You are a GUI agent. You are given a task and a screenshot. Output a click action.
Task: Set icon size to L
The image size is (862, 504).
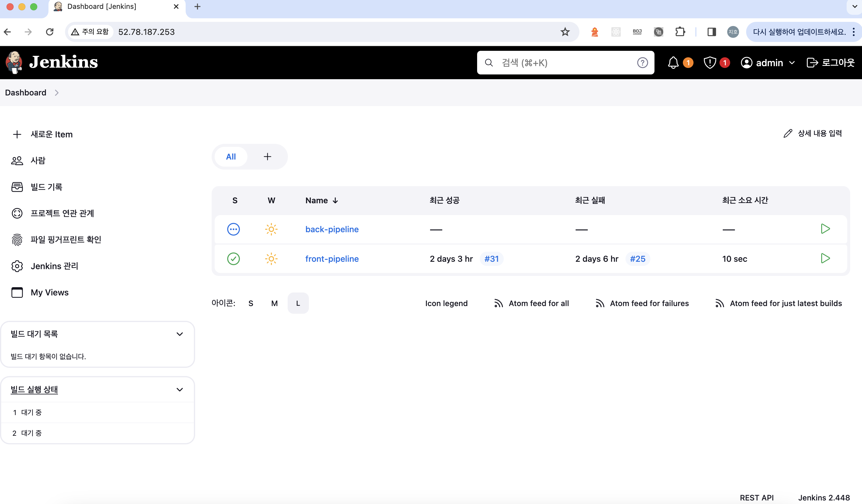point(298,303)
